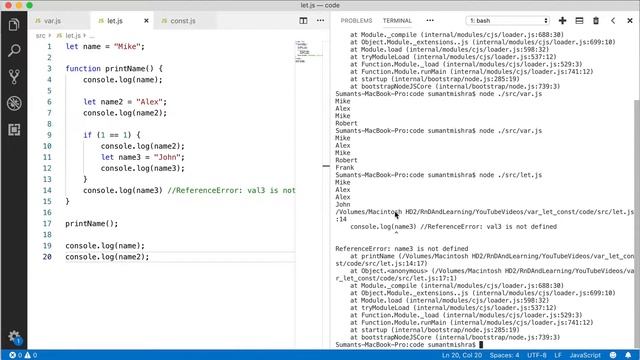The width and height of the screenshot is (640, 360).
Task: Open the Source Control view
Action: coord(14,77)
